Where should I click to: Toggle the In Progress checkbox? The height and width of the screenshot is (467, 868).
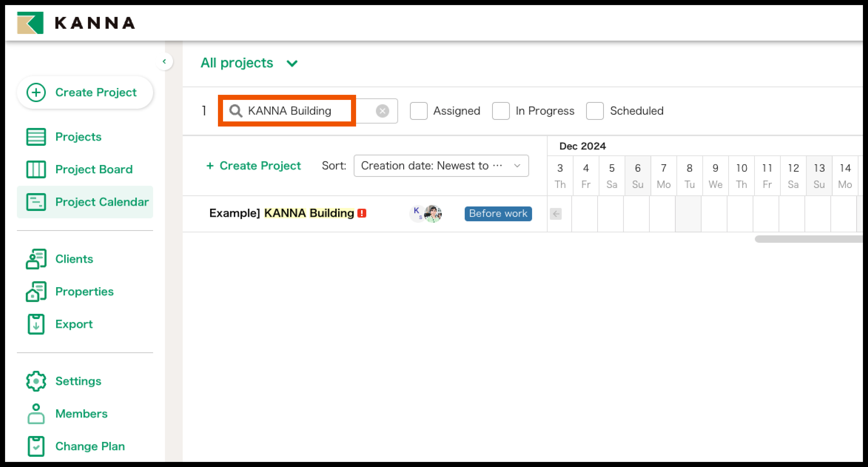point(501,111)
